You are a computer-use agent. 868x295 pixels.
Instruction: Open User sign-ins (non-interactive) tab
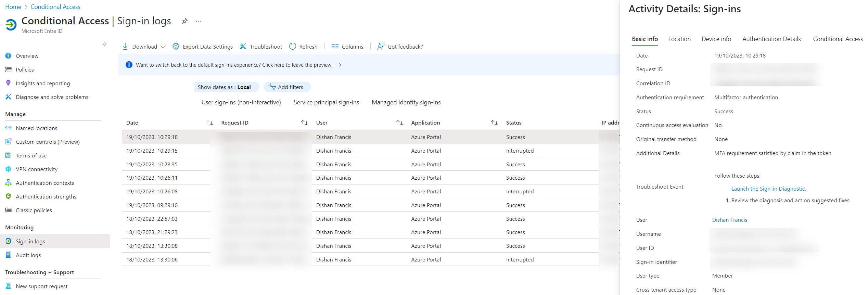pyautogui.click(x=241, y=102)
